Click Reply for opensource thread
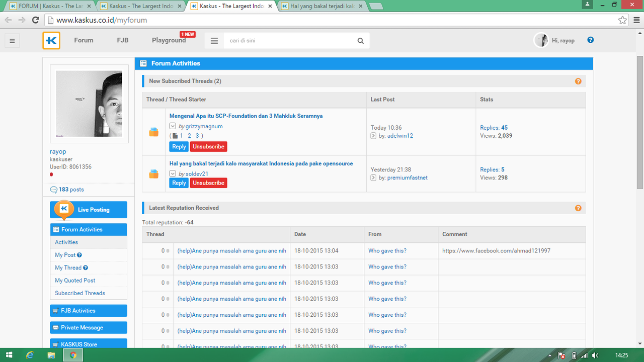 [x=179, y=183]
